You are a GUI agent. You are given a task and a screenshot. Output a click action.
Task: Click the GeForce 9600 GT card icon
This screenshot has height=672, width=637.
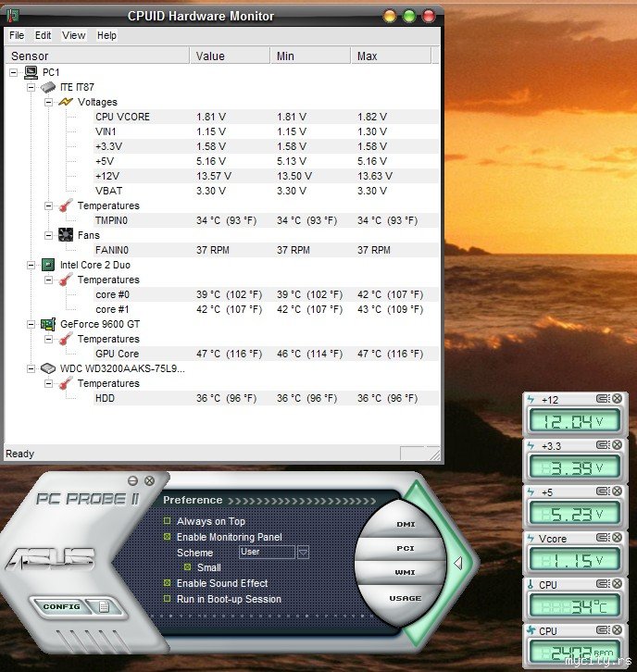[x=47, y=324]
